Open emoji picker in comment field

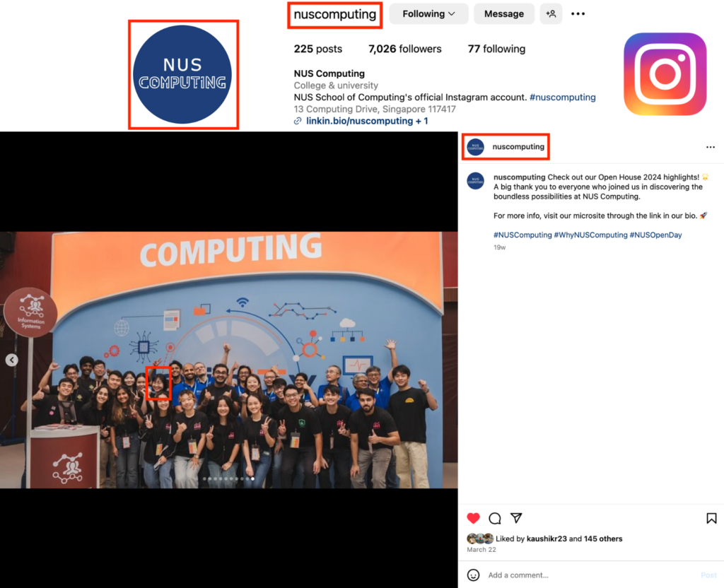click(x=474, y=575)
